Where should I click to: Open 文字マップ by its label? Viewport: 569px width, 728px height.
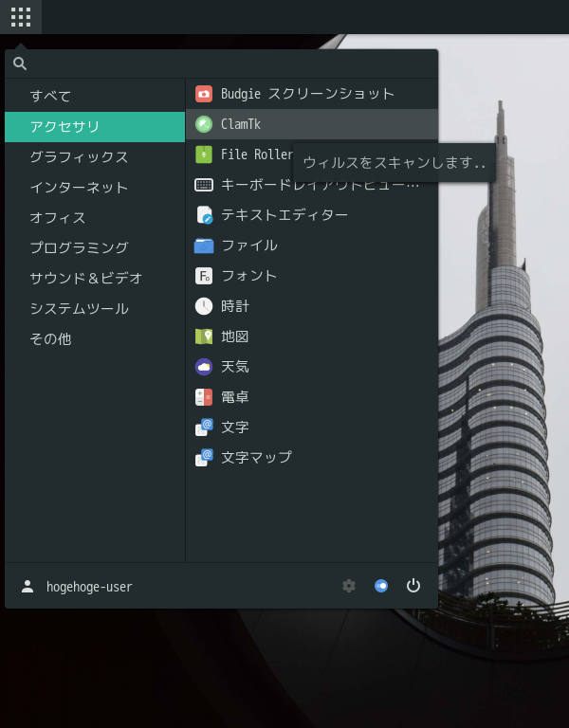(256, 458)
